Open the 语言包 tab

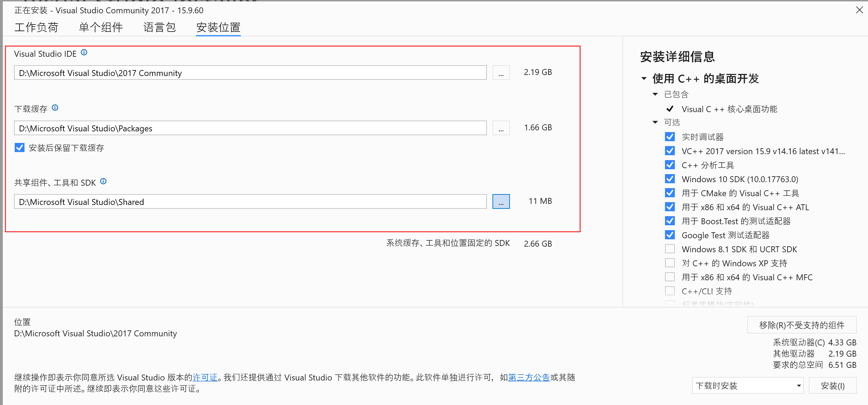click(160, 27)
